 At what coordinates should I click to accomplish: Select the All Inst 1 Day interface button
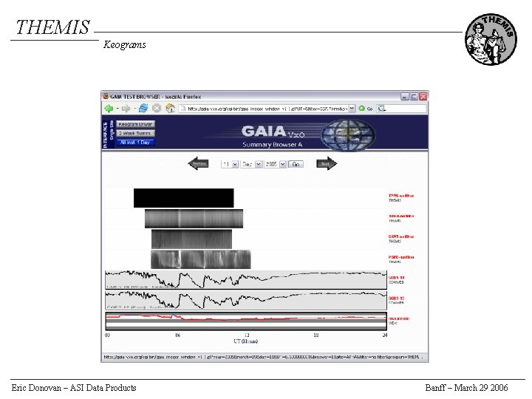tap(135, 143)
